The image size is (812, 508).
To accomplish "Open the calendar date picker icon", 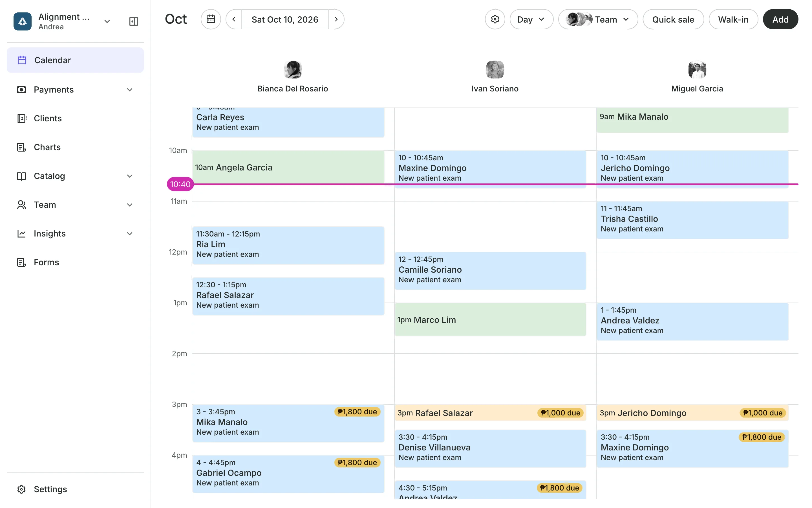I will 211,19.
